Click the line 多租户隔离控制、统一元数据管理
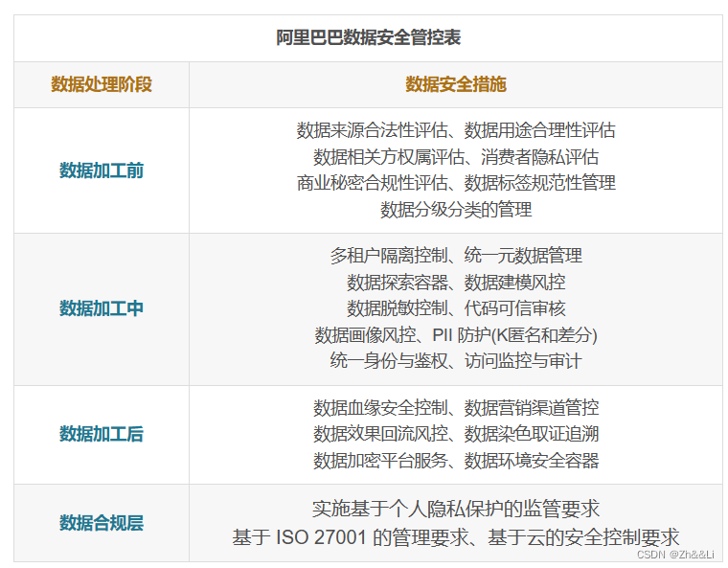This screenshot has width=728, height=568. pyautogui.click(x=456, y=256)
